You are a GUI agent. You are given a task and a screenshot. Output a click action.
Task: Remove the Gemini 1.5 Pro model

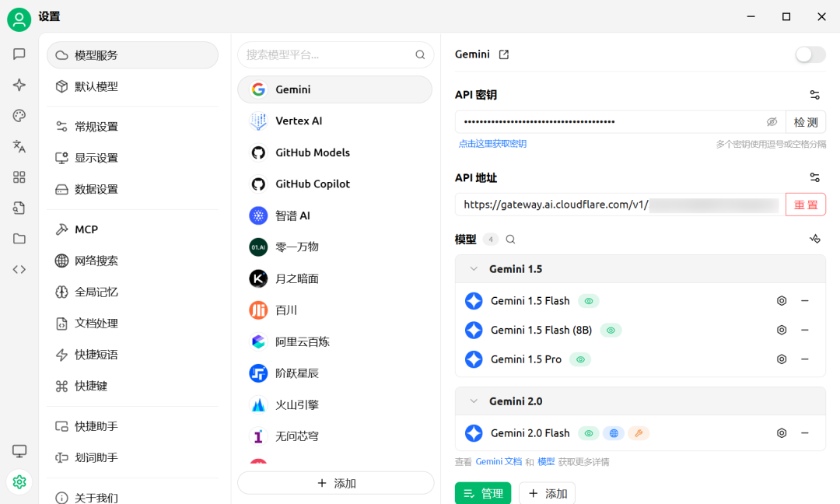pos(805,359)
